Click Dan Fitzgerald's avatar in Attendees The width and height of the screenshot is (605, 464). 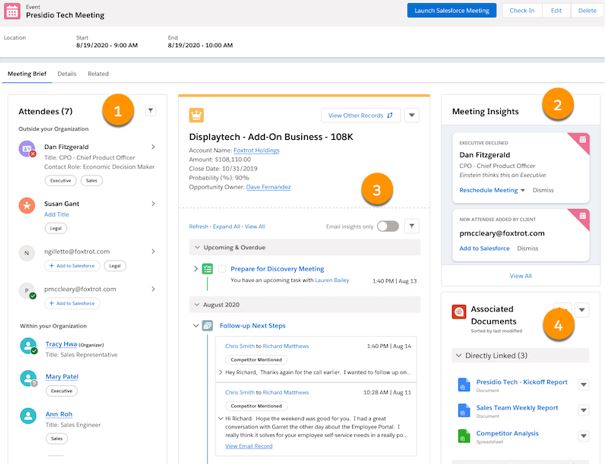pos(27,149)
